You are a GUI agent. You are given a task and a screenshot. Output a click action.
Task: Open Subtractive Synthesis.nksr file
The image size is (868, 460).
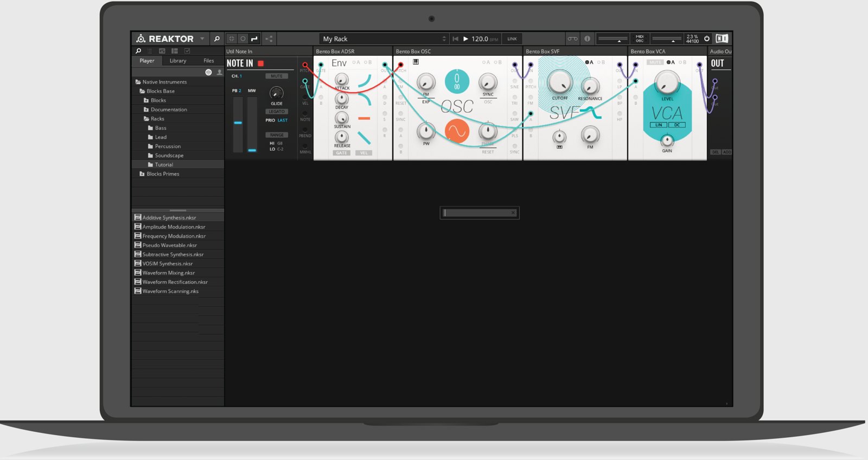click(x=173, y=254)
